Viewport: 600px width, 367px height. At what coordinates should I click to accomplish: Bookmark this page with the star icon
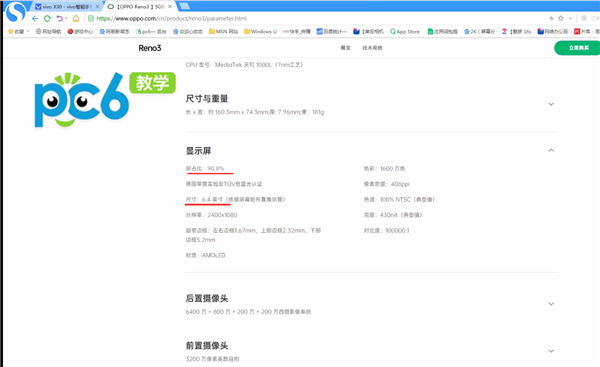click(x=561, y=18)
